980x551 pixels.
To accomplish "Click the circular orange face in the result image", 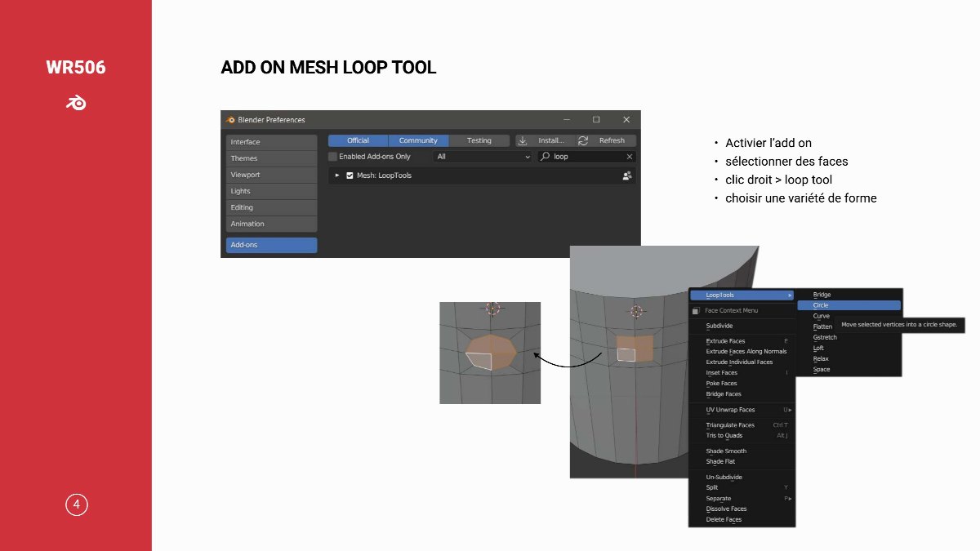I will tap(492, 352).
